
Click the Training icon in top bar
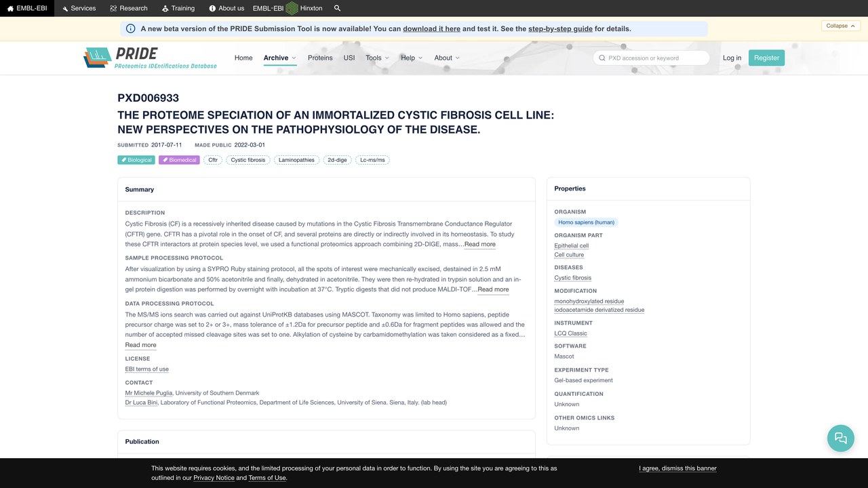(x=165, y=8)
